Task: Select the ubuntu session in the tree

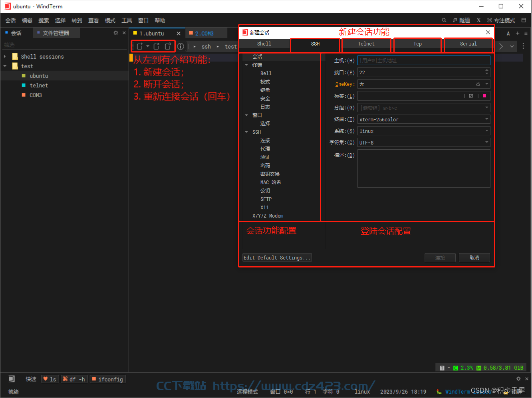Action: (39, 76)
